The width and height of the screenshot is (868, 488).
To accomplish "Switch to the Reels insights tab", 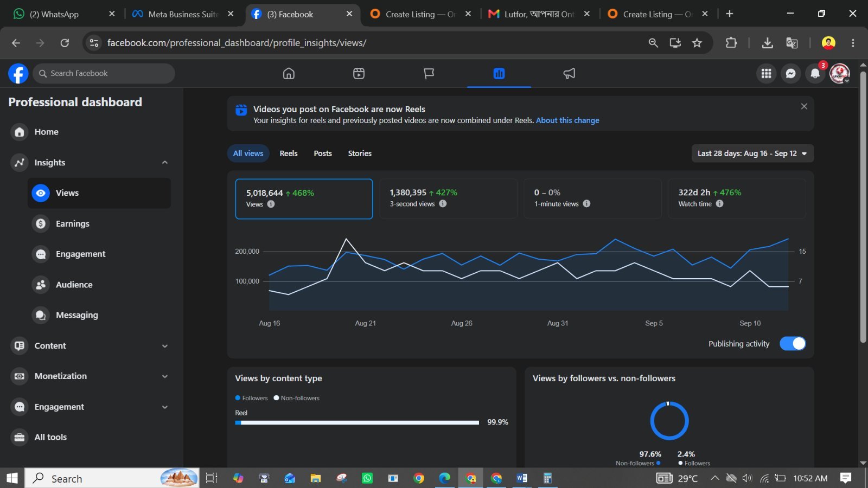I will pyautogui.click(x=289, y=153).
